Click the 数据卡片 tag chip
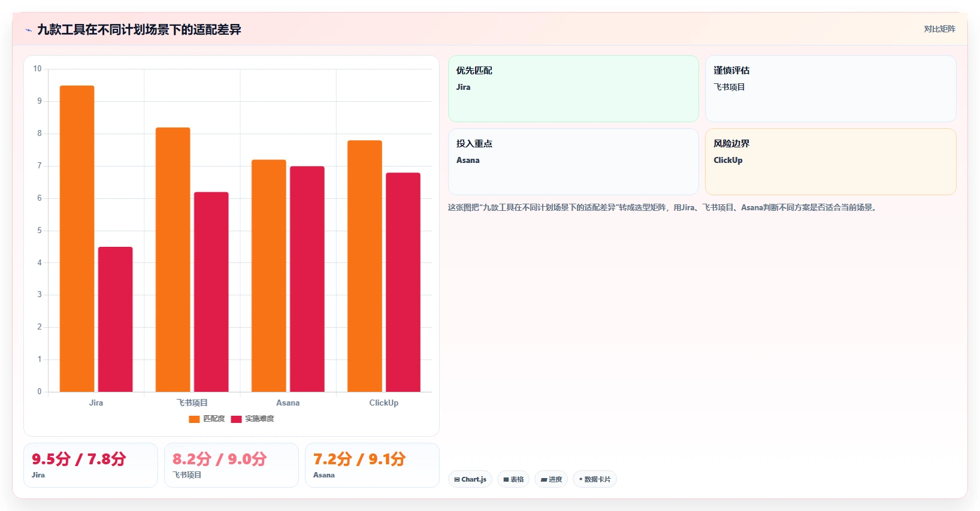The height and width of the screenshot is (511, 980). tap(595, 479)
